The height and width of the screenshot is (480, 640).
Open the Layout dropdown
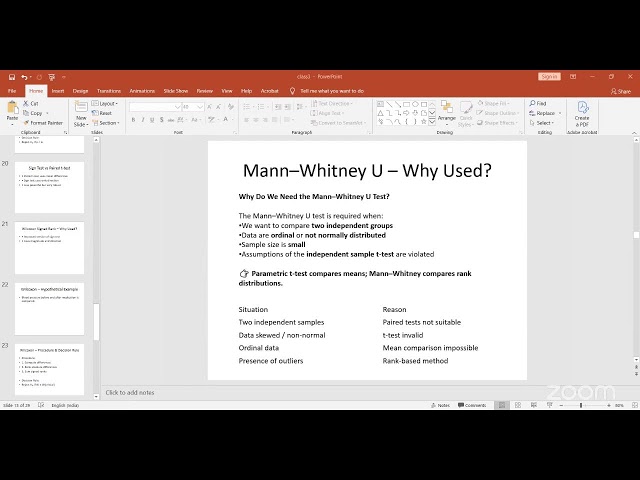pyautogui.click(x=105, y=103)
